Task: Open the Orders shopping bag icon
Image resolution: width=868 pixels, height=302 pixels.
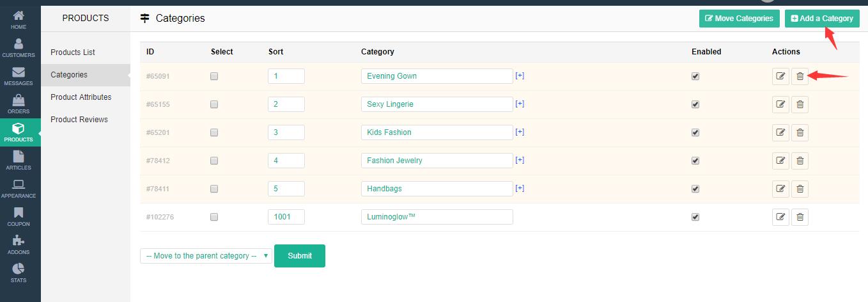Action: pyautogui.click(x=19, y=104)
